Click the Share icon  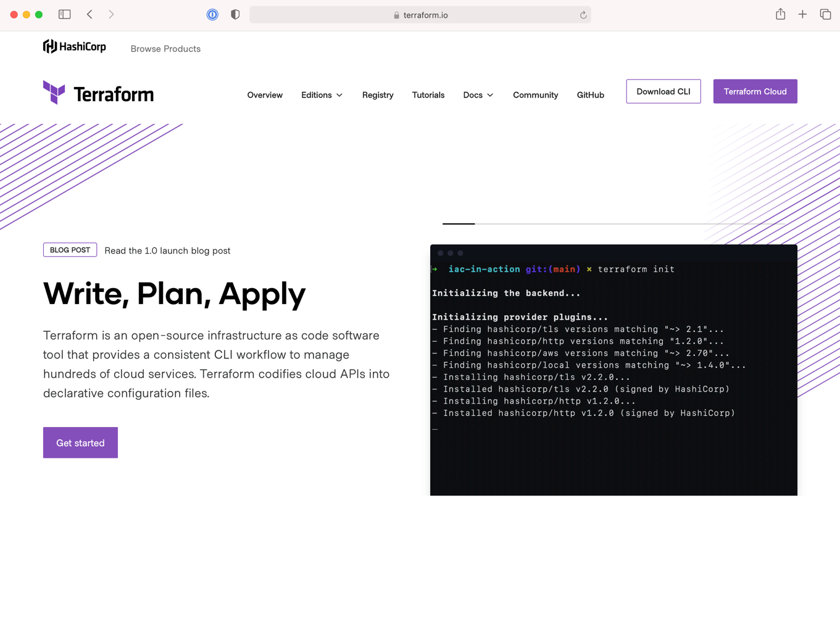coord(780,14)
